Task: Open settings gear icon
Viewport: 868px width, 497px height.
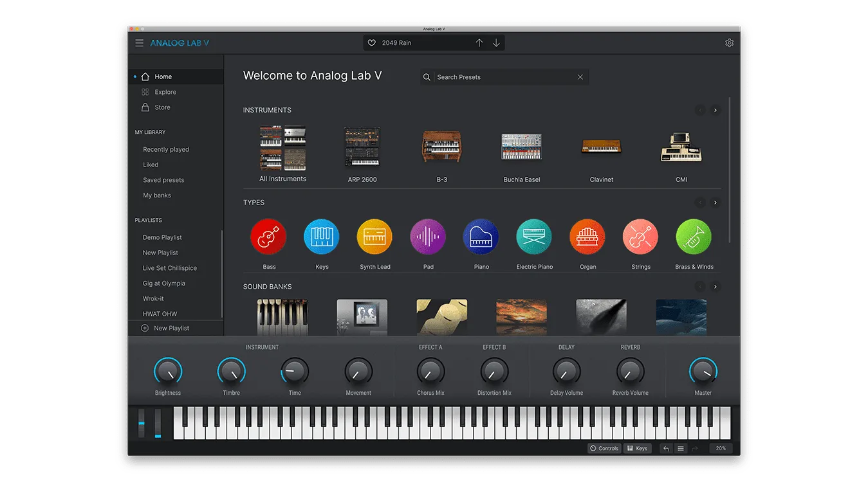Action: 729,43
